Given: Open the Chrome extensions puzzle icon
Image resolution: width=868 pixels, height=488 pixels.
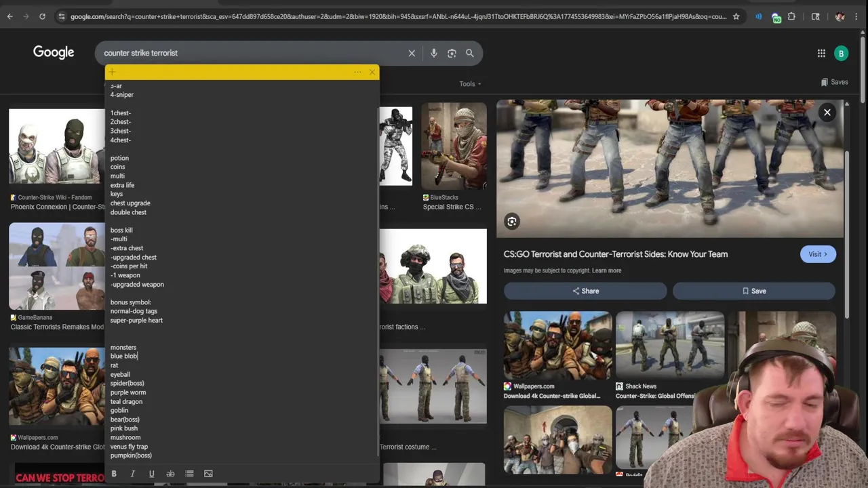Looking at the screenshot, I should [791, 16].
